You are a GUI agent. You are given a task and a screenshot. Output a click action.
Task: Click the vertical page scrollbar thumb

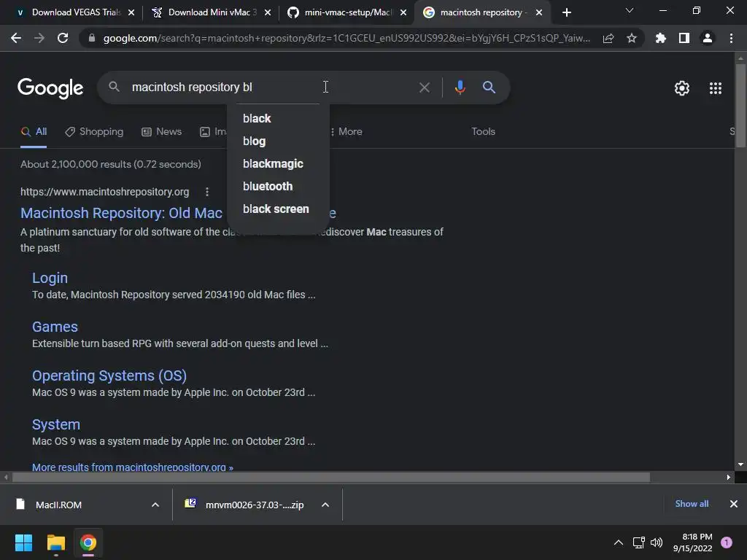(741, 105)
